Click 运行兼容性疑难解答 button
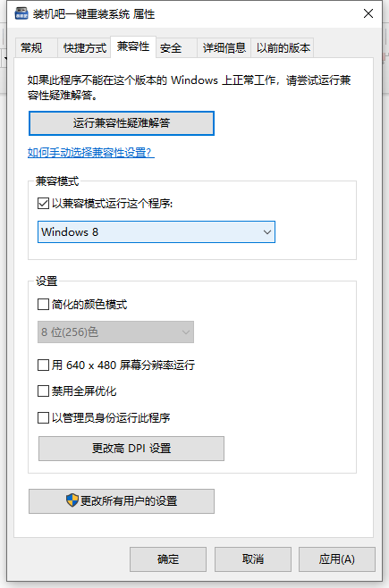The image size is (389, 588). pyautogui.click(x=122, y=123)
